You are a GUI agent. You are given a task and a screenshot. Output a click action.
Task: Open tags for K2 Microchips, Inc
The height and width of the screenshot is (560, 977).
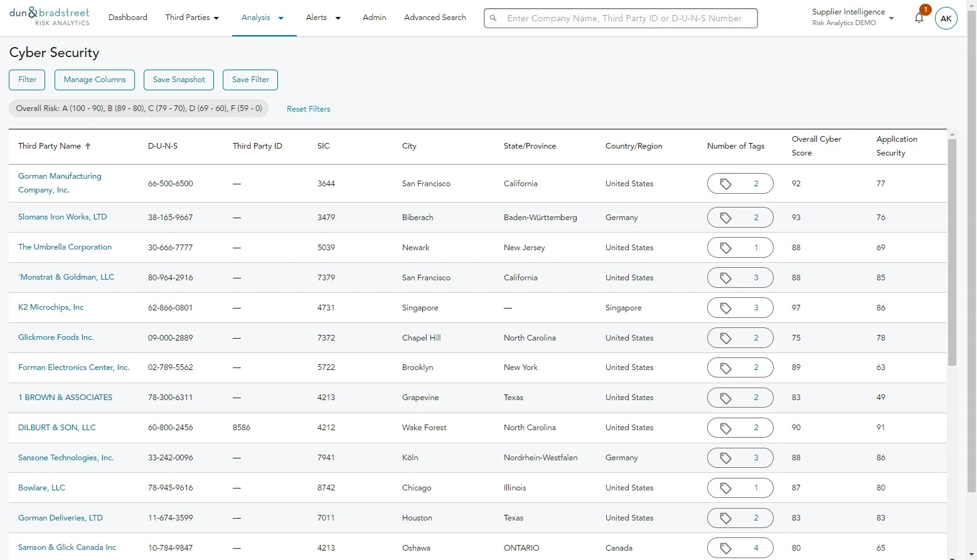pyautogui.click(x=740, y=308)
